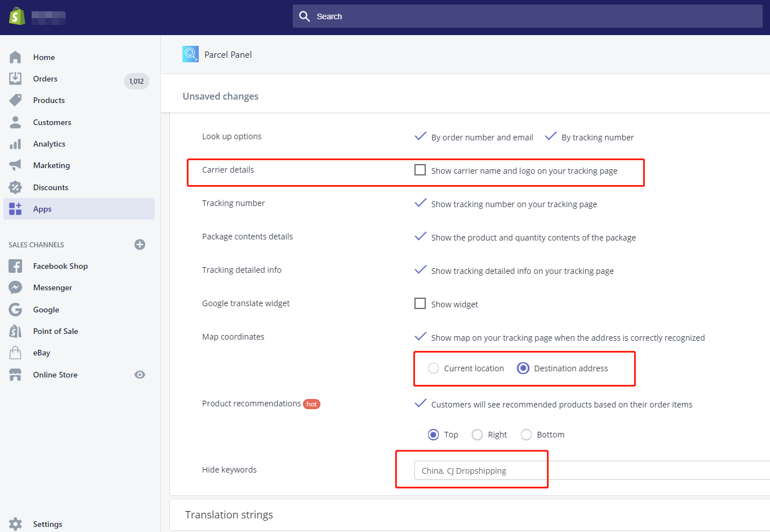This screenshot has width=770, height=532.
Task: Choose Bottom for product recommendations position
Action: pyautogui.click(x=527, y=435)
